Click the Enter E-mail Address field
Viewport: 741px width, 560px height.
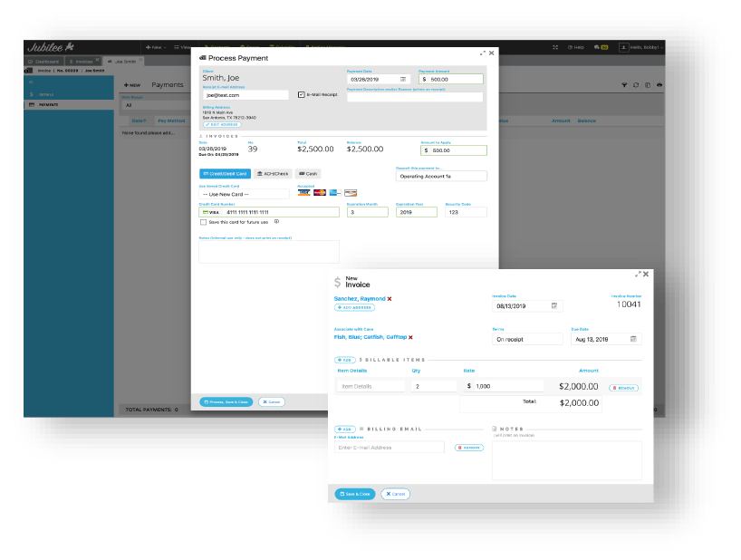pos(390,448)
